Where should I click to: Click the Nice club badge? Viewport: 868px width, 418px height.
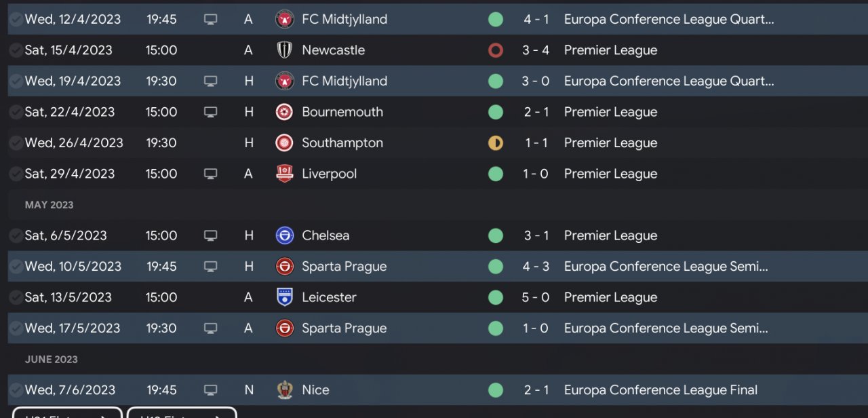click(284, 390)
